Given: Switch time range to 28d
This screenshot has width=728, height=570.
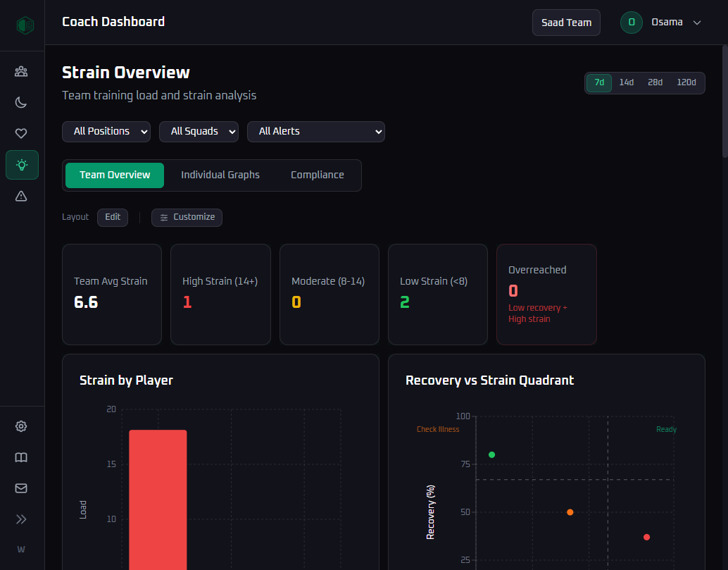Looking at the screenshot, I should [x=655, y=82].
